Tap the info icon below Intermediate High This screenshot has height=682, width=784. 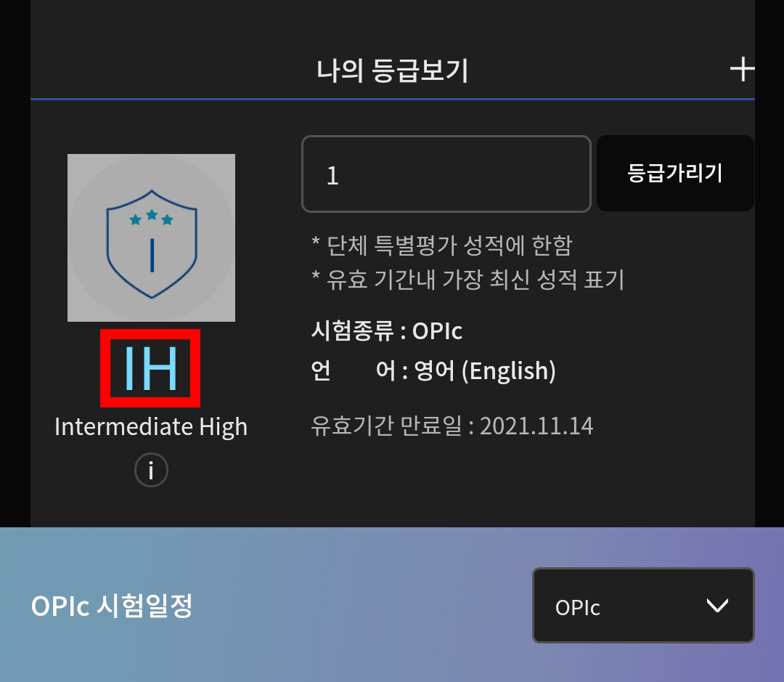(x=150, y=470)
